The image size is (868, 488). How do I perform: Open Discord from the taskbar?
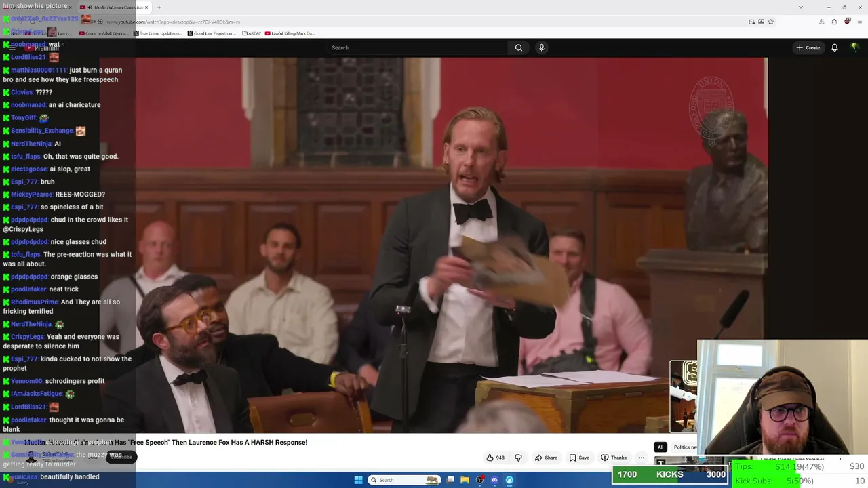(494, 480)
